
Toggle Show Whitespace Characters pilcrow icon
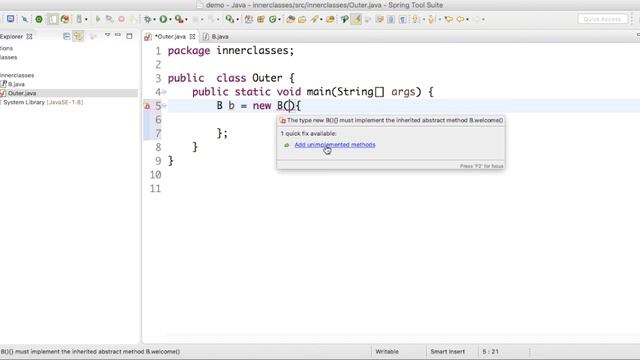tap(403, 19)
